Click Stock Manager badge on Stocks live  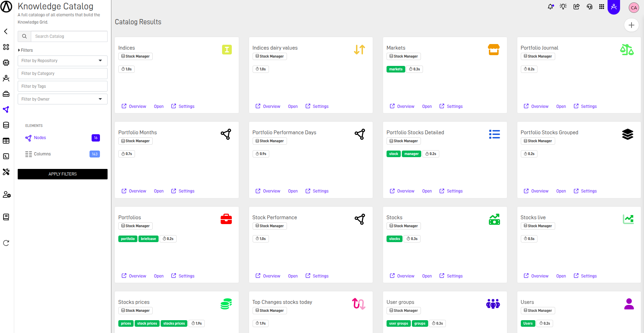coord(538,226)
